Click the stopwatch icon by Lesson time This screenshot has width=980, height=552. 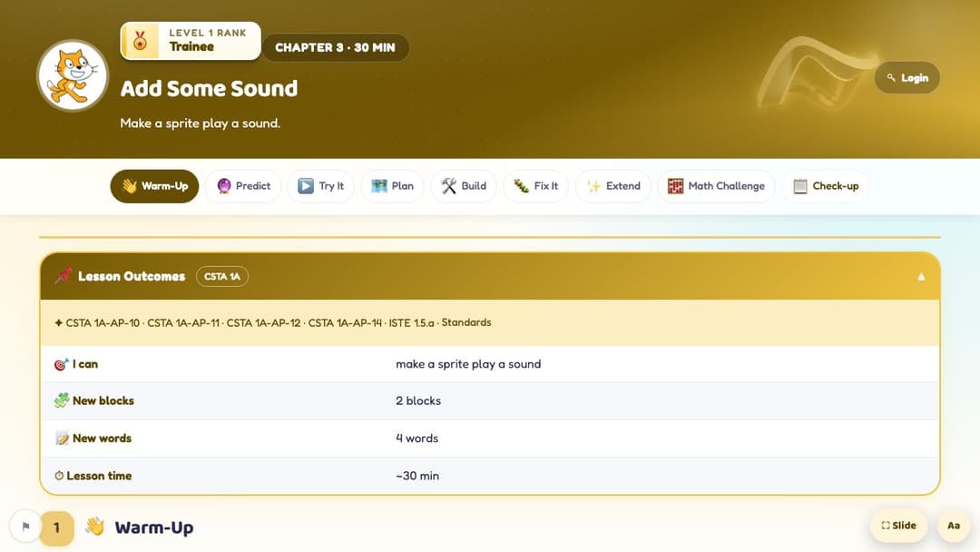click(59, 476)
